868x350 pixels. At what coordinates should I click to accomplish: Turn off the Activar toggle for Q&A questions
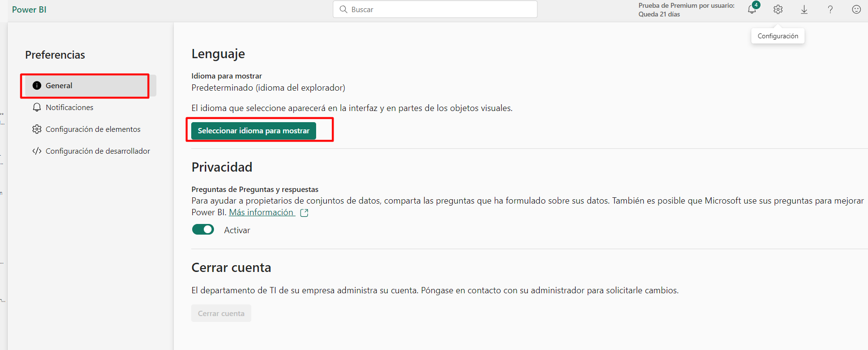click(203, 229)
